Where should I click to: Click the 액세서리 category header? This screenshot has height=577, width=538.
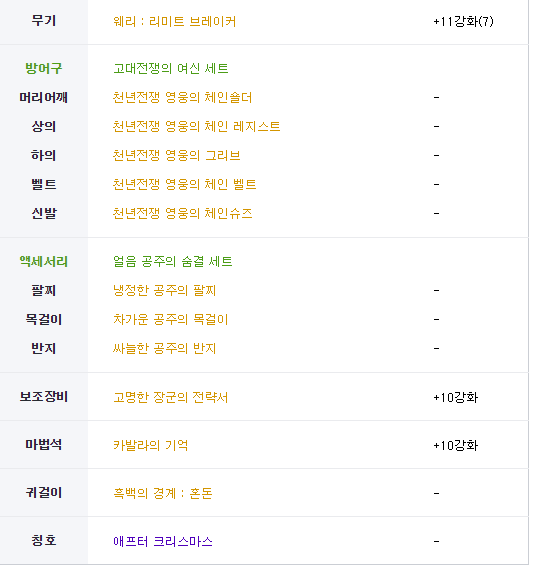(43, 262)
